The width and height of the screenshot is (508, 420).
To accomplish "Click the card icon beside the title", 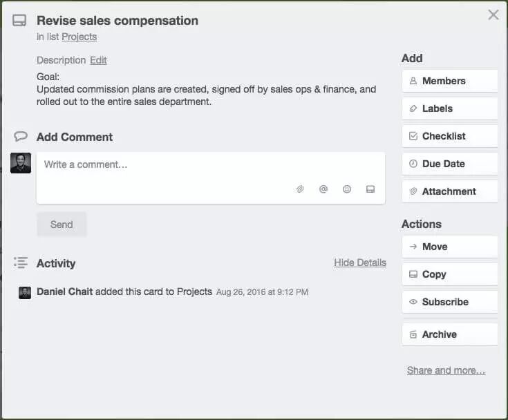I will (x=19, y=21).
